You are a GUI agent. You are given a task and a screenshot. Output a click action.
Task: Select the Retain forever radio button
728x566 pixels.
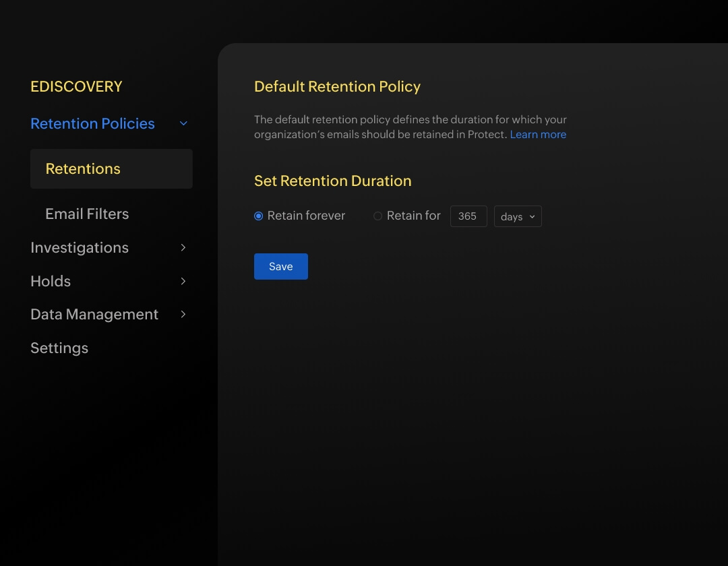(258, 216)
